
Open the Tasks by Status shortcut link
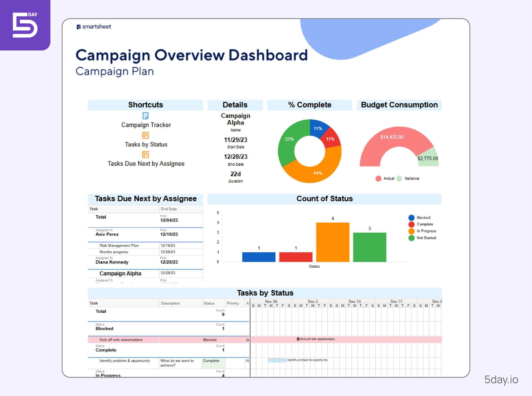[146, 145]
